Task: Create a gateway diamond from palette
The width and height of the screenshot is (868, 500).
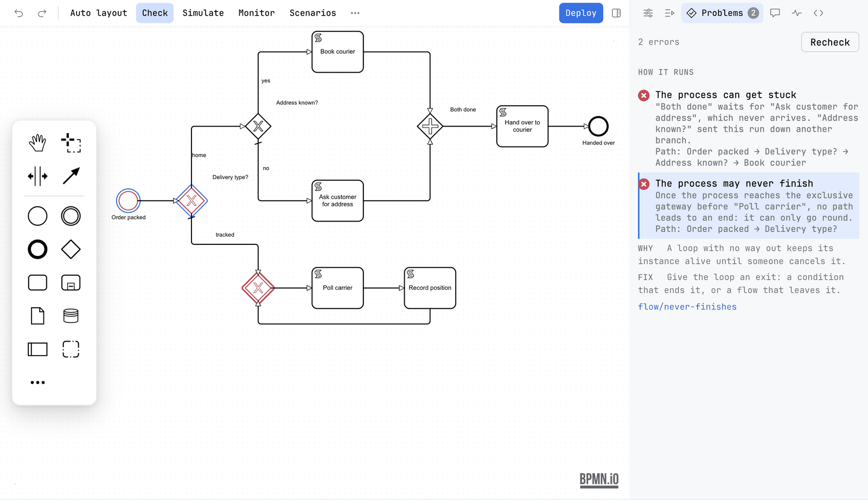Action: (x=71, y=250)
